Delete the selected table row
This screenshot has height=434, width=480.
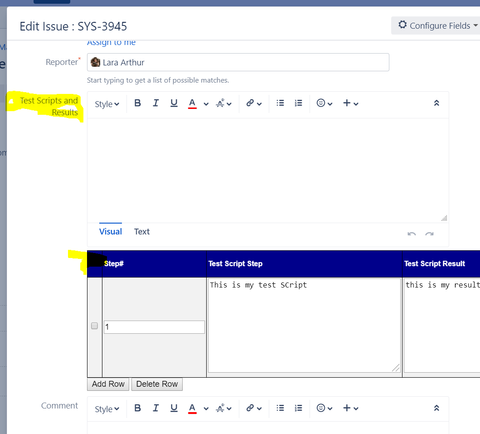157,384
